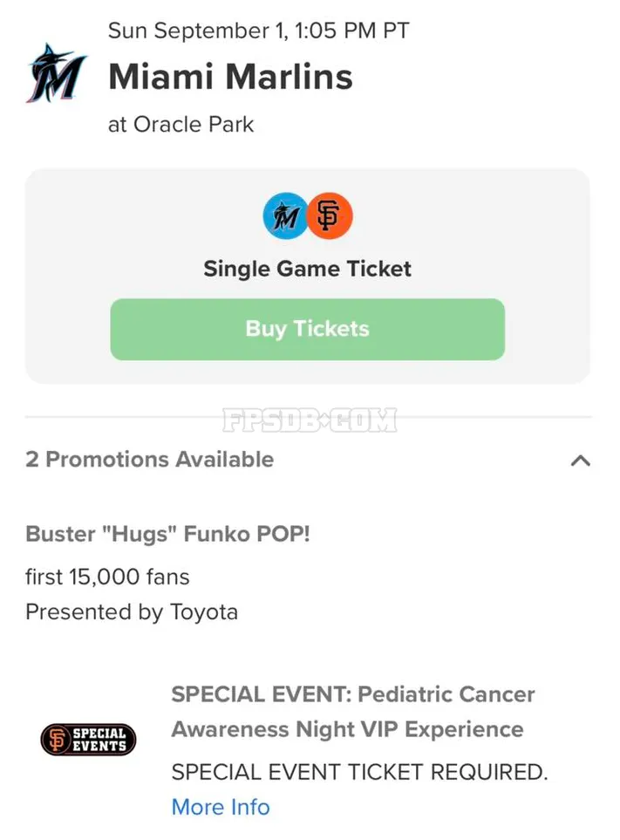Tap the orange SF Giants circle badge

click(x=330, y=216)
